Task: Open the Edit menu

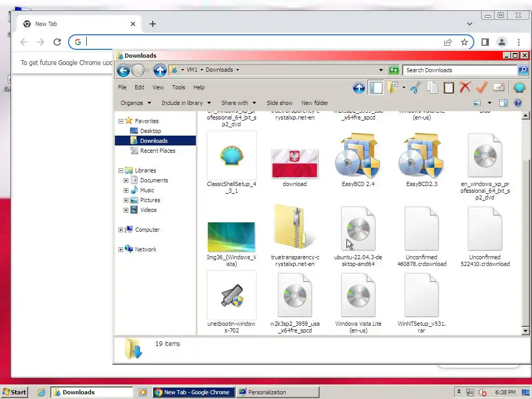Action: [139, 87]
